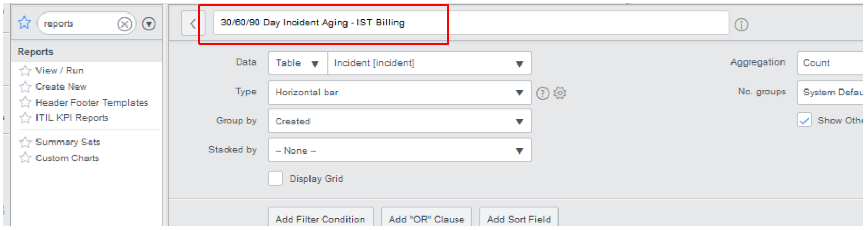This screenshot has height=230, width=868.
Task: Open chart type help question mark
Action: click(x=543, y=93)
